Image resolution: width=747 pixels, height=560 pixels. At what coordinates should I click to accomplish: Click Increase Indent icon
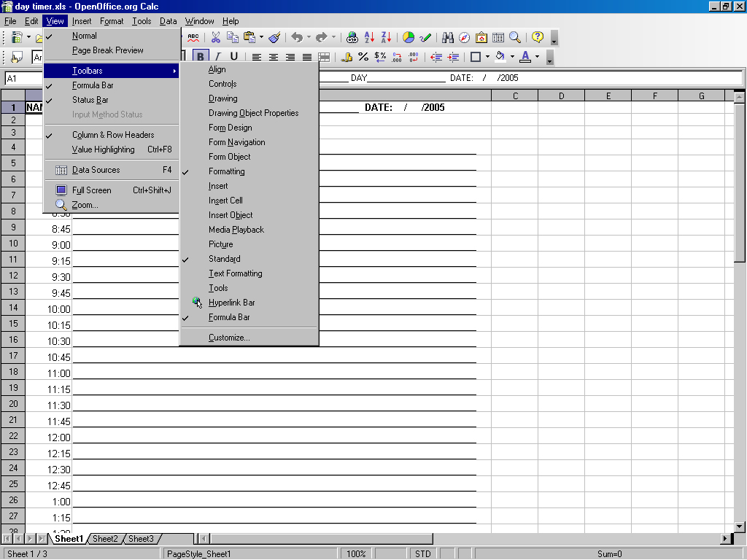click(x=453, y=57)
